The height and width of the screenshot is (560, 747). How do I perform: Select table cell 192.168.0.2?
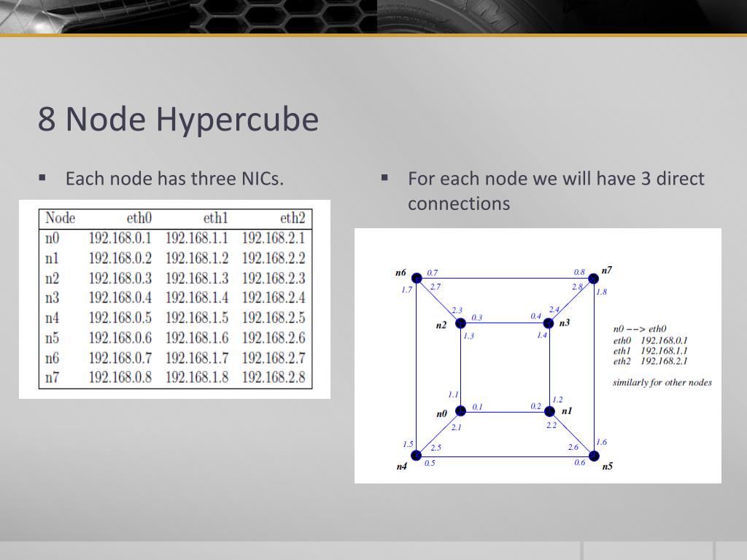120,258
